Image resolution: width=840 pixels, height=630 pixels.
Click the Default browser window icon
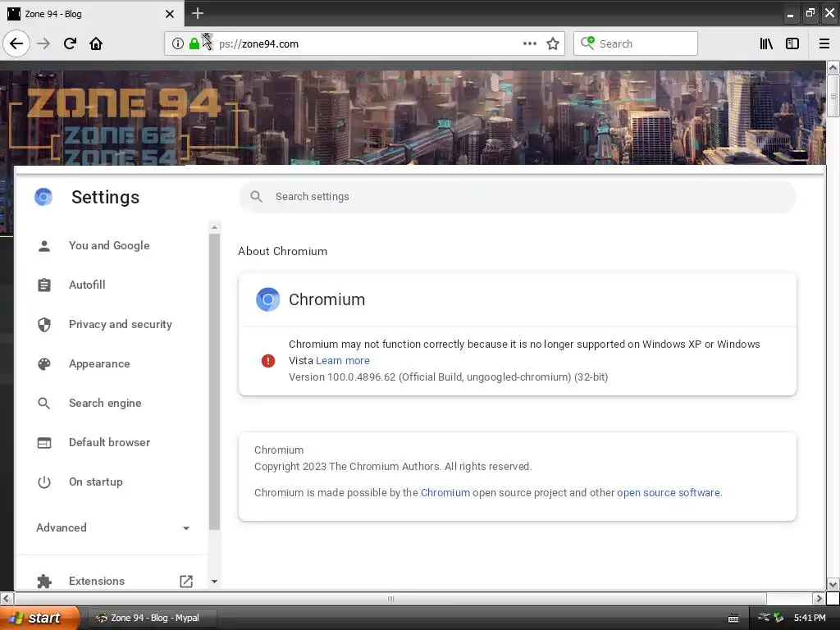coord(44,442)
